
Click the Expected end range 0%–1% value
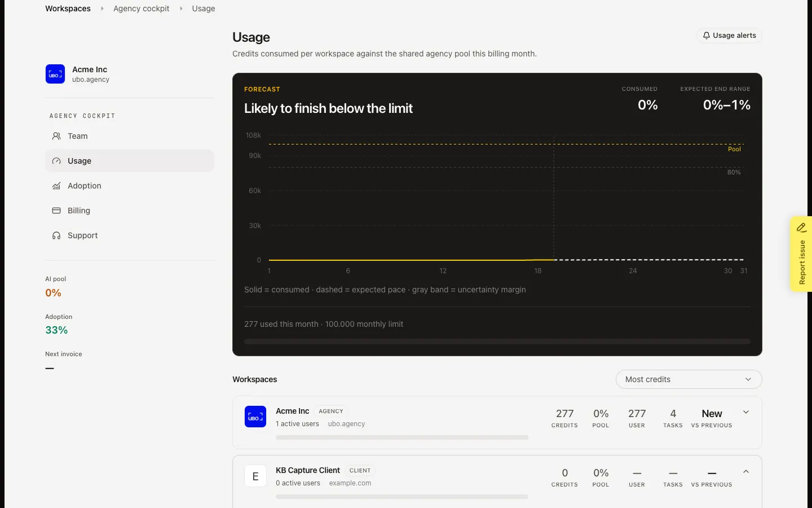(x=726, y=105)
